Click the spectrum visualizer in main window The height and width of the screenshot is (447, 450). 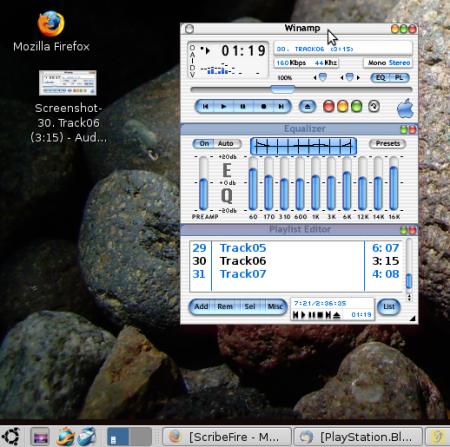click(230, 69)
